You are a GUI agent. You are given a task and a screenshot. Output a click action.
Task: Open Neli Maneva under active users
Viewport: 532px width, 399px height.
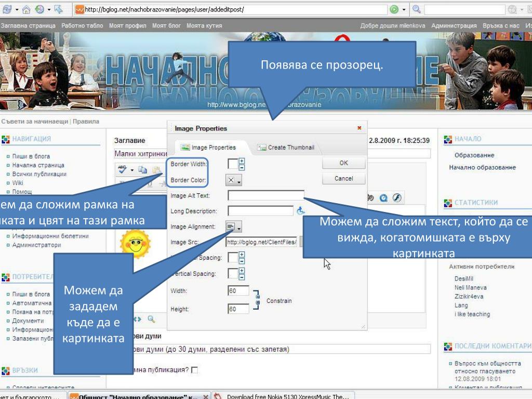(470, 288)
